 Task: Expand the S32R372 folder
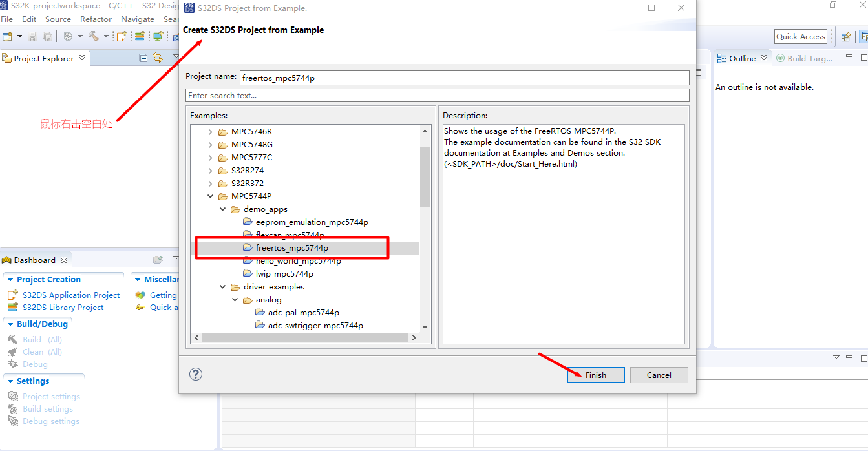[210, 184]
